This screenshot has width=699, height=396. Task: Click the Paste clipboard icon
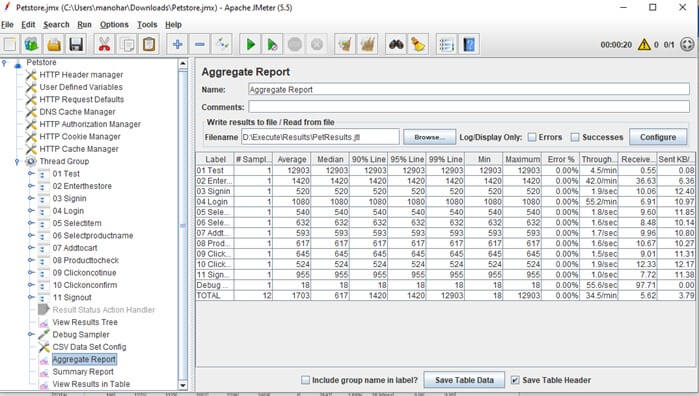[149, 45]
